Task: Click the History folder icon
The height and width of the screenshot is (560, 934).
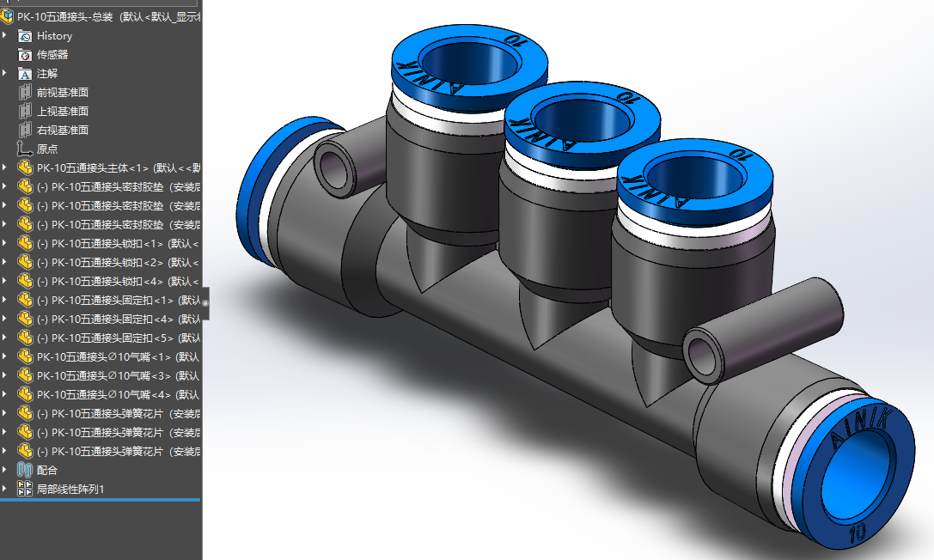Action: pyautogui.click(x=24, y=36)
